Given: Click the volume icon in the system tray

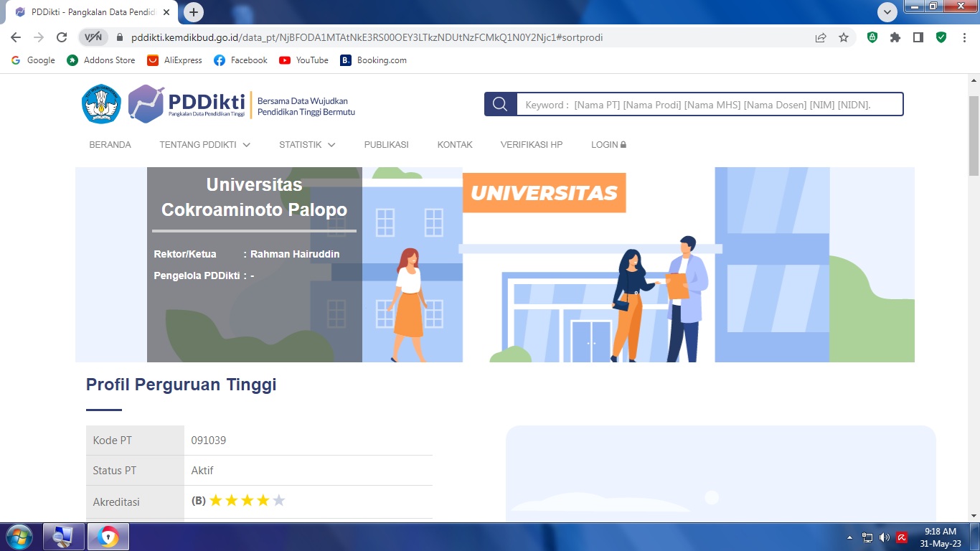Looking at the screenshot, I should (x=885, y=537).
